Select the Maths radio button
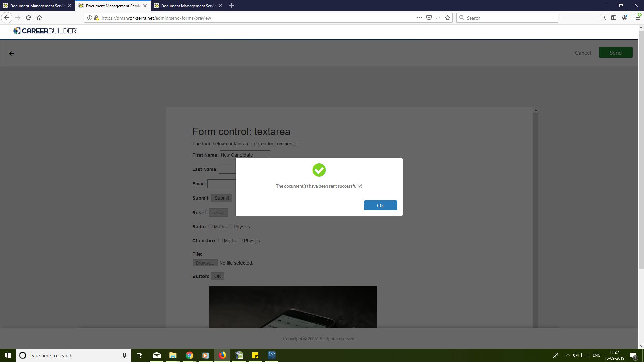The height and width of the screenshot is (362, 644). click(211, 226)
